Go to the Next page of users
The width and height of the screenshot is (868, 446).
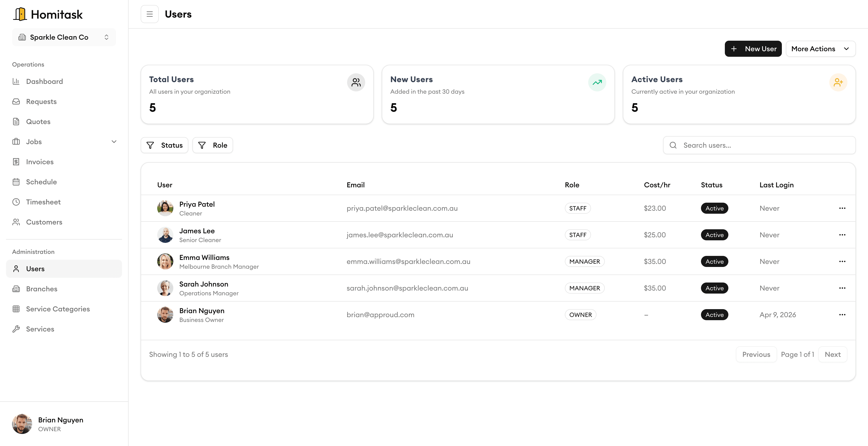(833, 354)
